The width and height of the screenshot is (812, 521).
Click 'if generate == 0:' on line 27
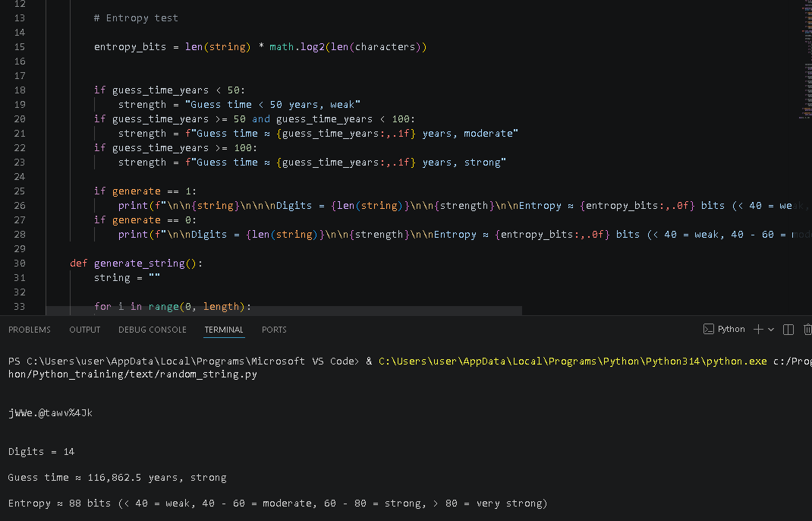click(x=145, y=220)
